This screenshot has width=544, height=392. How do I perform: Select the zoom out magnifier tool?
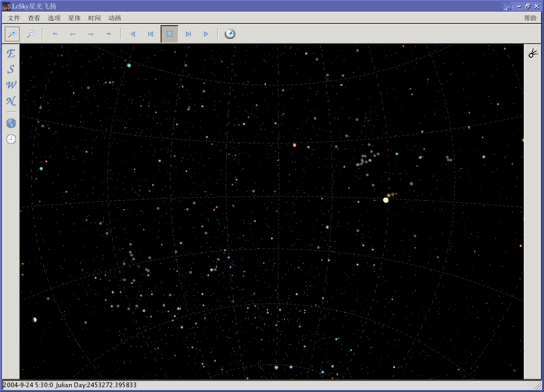click(30, 33)
